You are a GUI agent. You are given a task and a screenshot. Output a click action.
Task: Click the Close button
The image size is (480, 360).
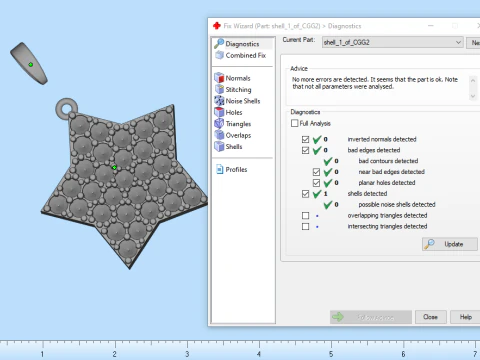click(x=430, y=317)
